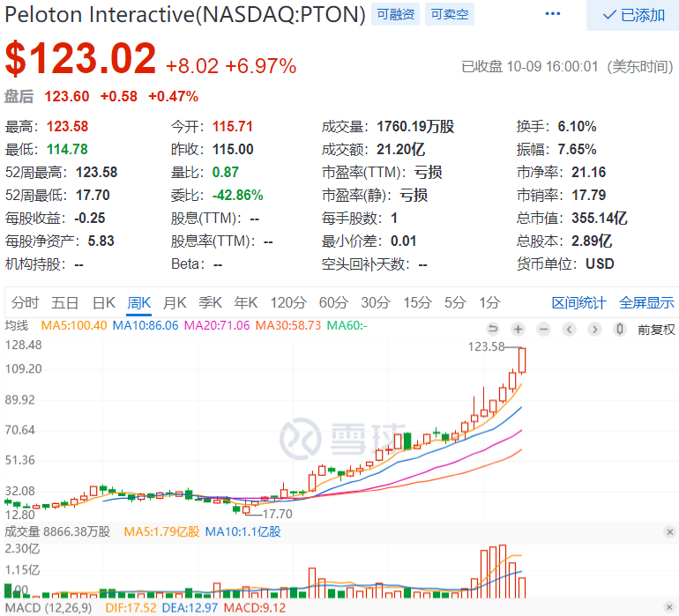
Task: Click the latest weekly candlestick at 123.58
Action: (522, 360)
